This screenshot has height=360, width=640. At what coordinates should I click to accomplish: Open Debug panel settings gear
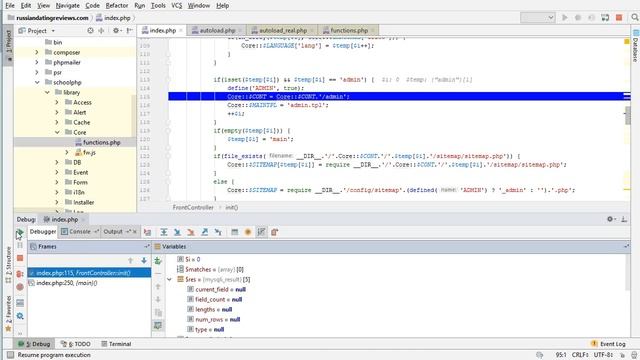(611, 219)
